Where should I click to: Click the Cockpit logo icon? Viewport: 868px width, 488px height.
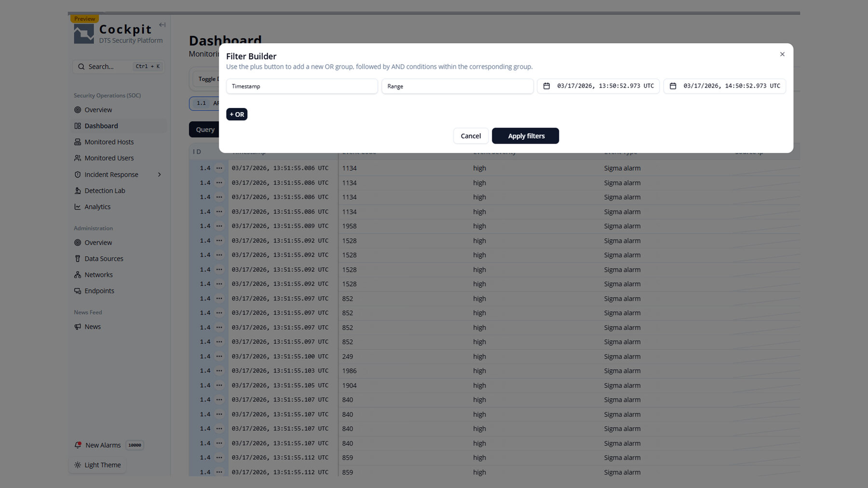(84, 34)
